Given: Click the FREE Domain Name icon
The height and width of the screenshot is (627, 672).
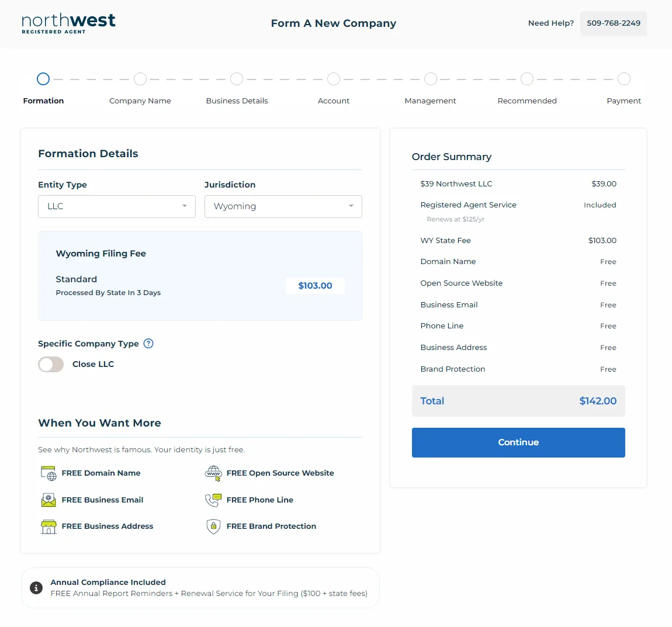Looking at the screenshot, I should tap(49, 473).
